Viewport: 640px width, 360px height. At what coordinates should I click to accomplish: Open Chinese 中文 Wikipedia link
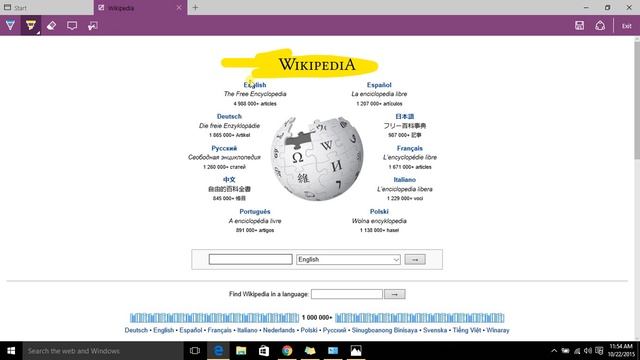[229, 180]
